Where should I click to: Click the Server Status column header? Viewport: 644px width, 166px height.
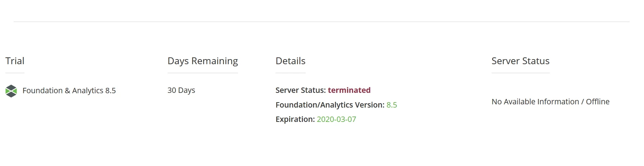pyautogui.click(x=520, y=61)
